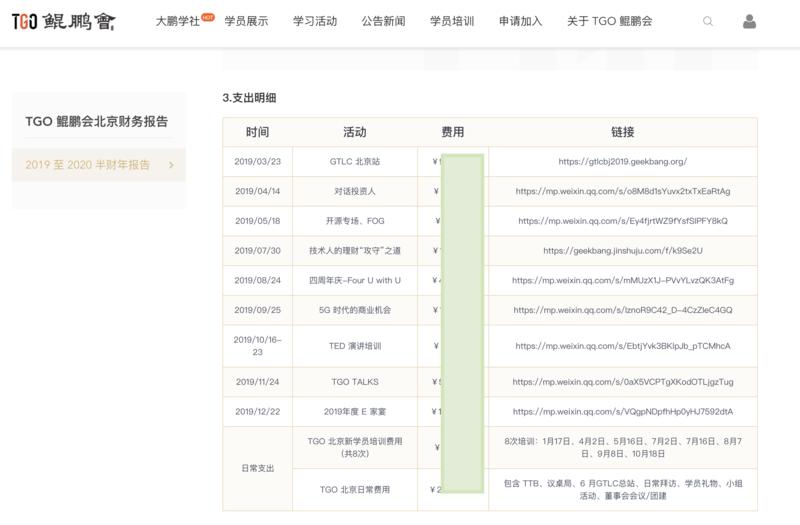Screen dimensions: 800x525
Task: Select the 2019年度 E 家宴 cell
Action: pyautogui.click(x=355, y=411)
